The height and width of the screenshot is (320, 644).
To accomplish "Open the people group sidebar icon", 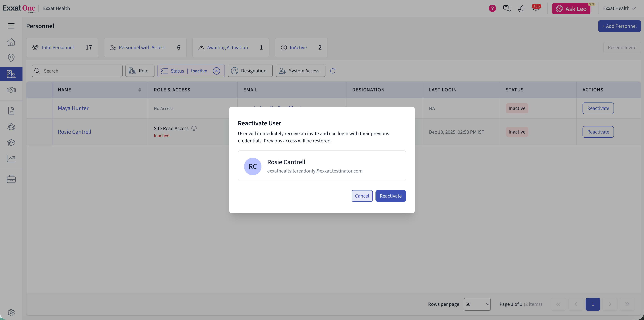I will click(11, 127).
